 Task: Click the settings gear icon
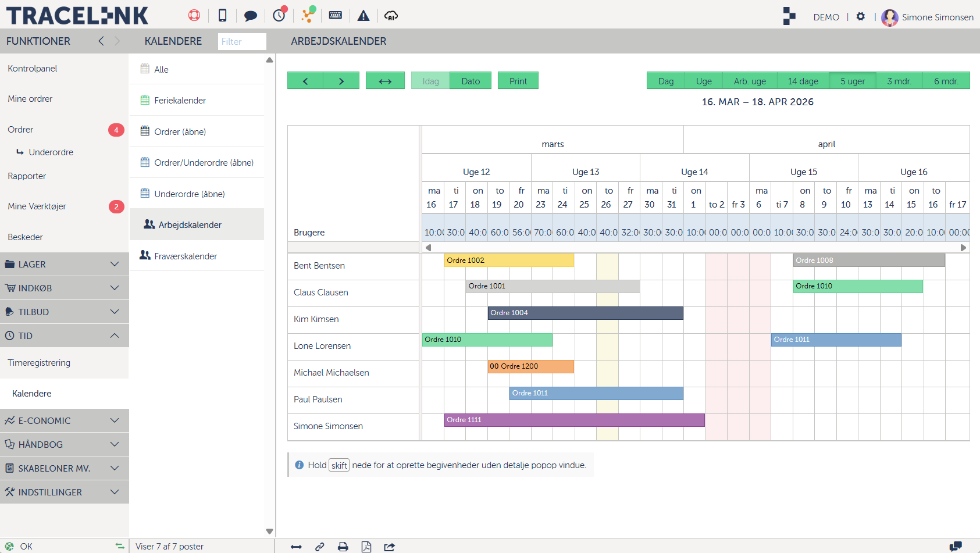[861, 17]
